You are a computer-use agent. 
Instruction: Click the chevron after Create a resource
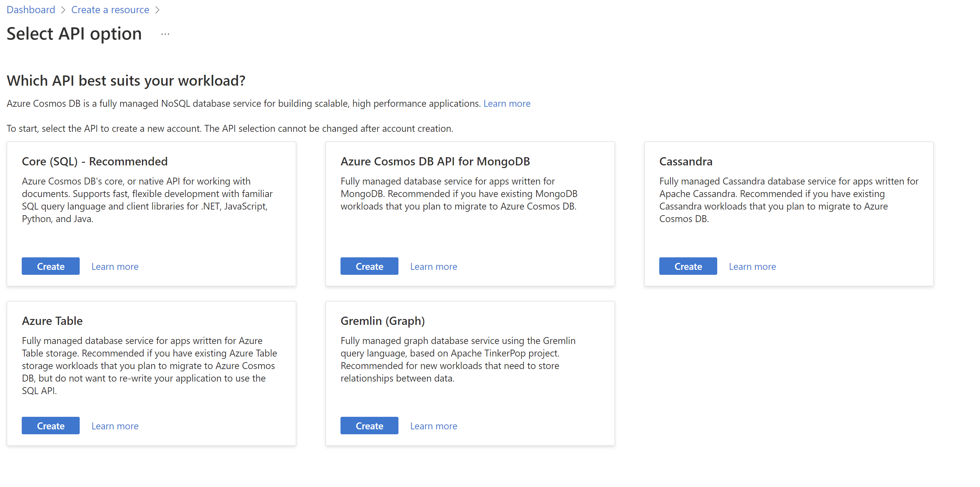[x=157, y=10]
